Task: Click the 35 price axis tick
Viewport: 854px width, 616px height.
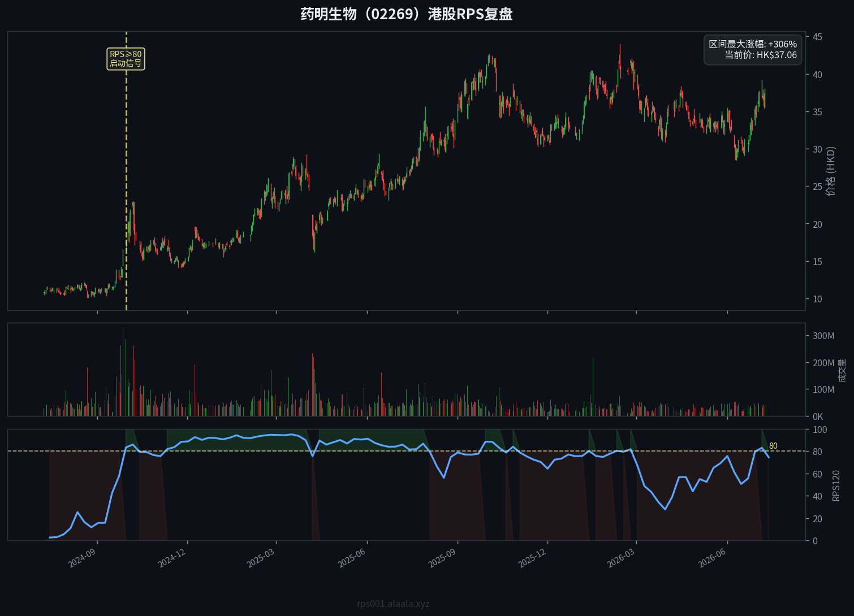Action: coord(817,112)
